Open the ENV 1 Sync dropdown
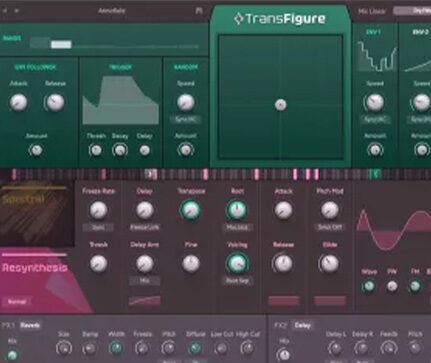Image resolution: width=431 pixels, height=363 pixels. click(375, 120)
